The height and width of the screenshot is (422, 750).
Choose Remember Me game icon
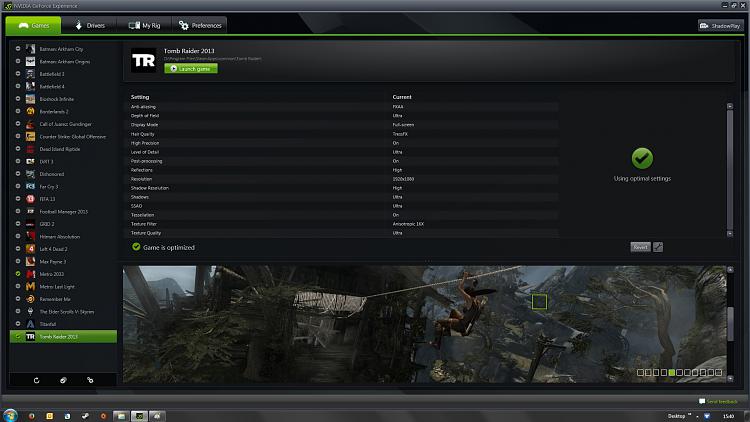[30, 299]
